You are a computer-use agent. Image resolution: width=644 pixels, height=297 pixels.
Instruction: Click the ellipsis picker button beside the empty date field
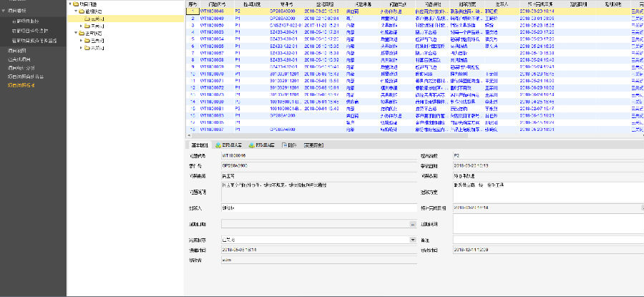coord(412,224)
